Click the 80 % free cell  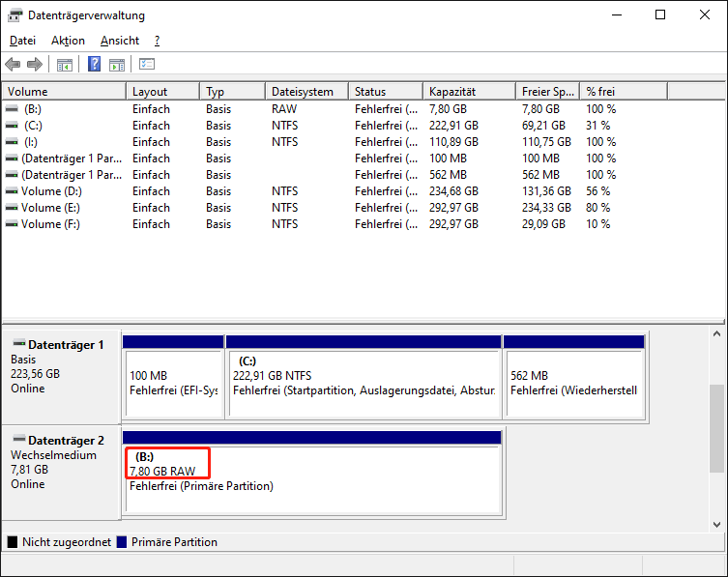point(598,208)
